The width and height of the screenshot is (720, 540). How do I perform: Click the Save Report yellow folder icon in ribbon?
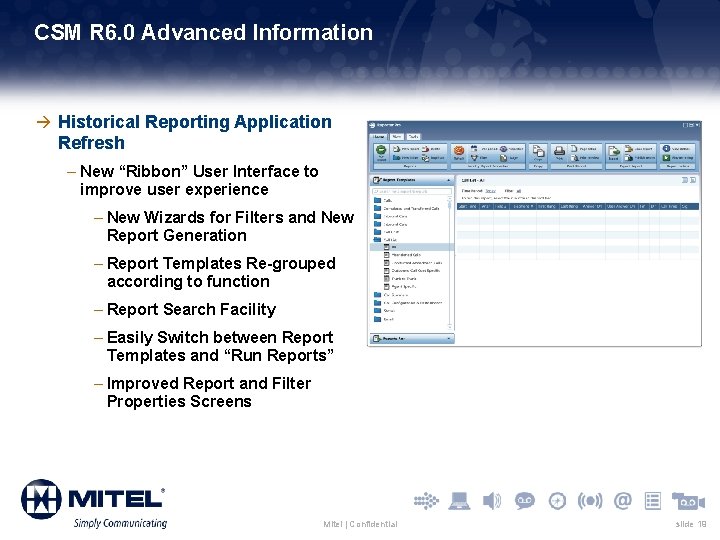coord(629,149)
